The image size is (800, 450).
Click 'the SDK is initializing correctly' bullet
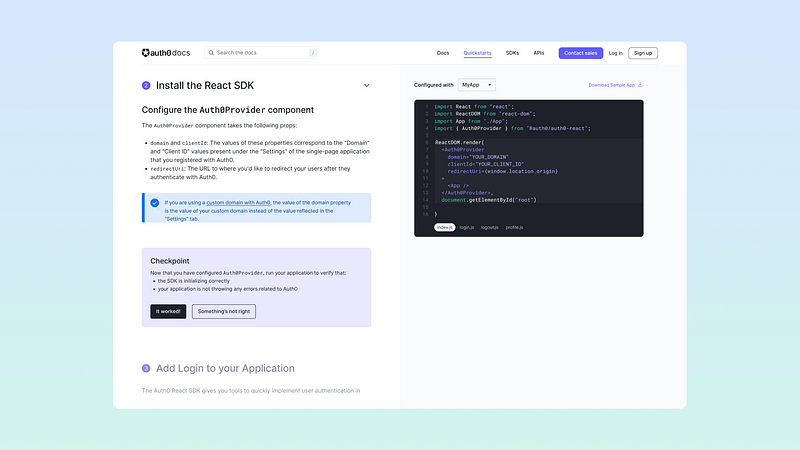click(193, 281)
